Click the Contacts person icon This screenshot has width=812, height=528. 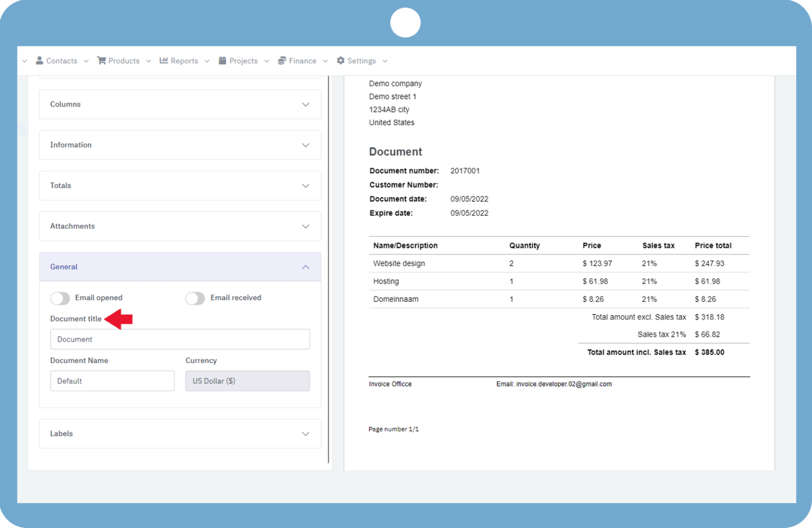39,61
